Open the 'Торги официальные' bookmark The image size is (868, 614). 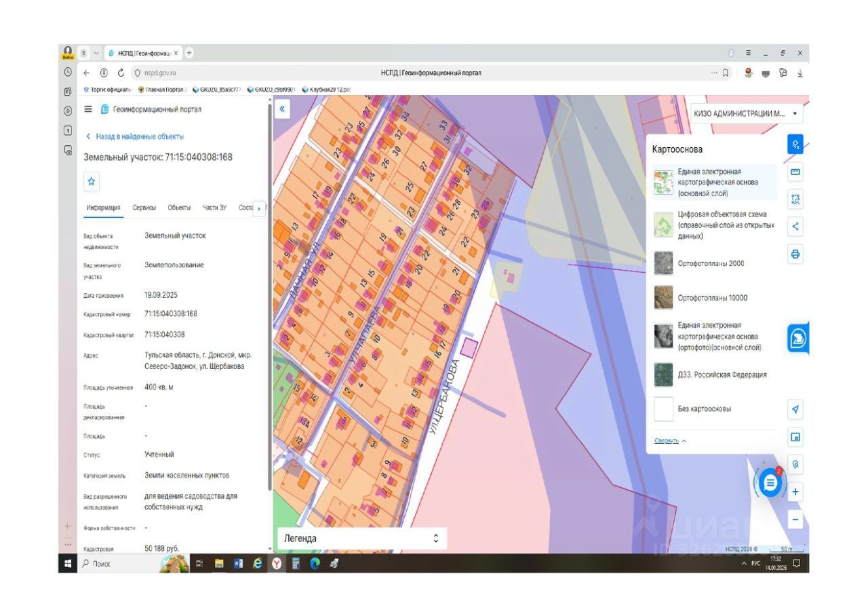point(107,89)
